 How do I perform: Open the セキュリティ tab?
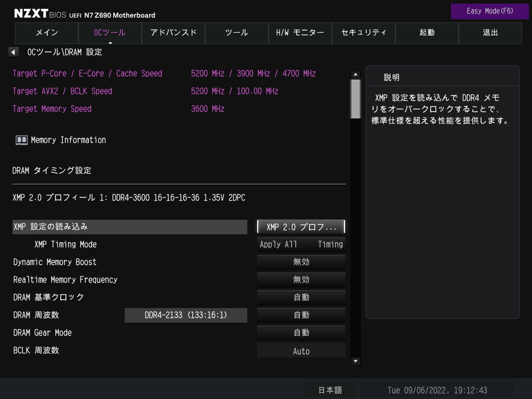pyautogui.click(x=363, y=33)
